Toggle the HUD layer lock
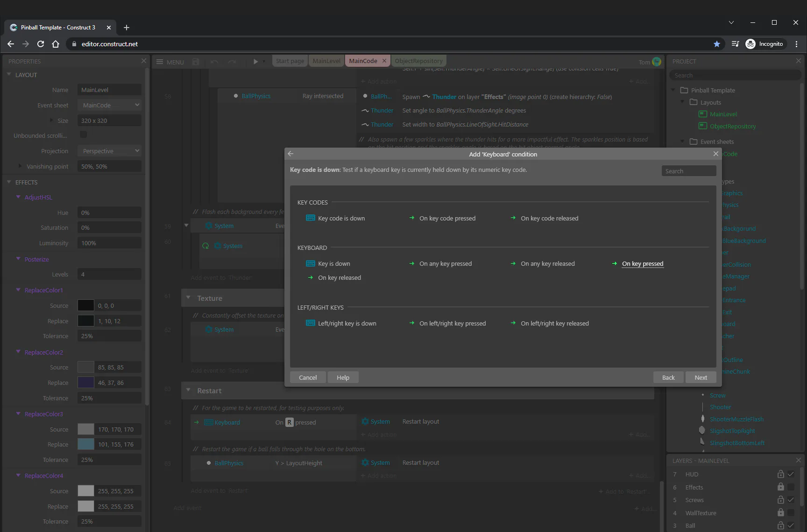The height and width of the screenshot is (532, 807). pyautogui.click(x=780, y=474)
